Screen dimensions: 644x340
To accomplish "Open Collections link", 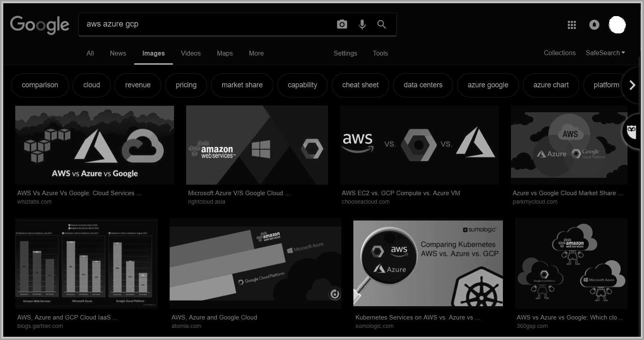I will pos(560,53).
